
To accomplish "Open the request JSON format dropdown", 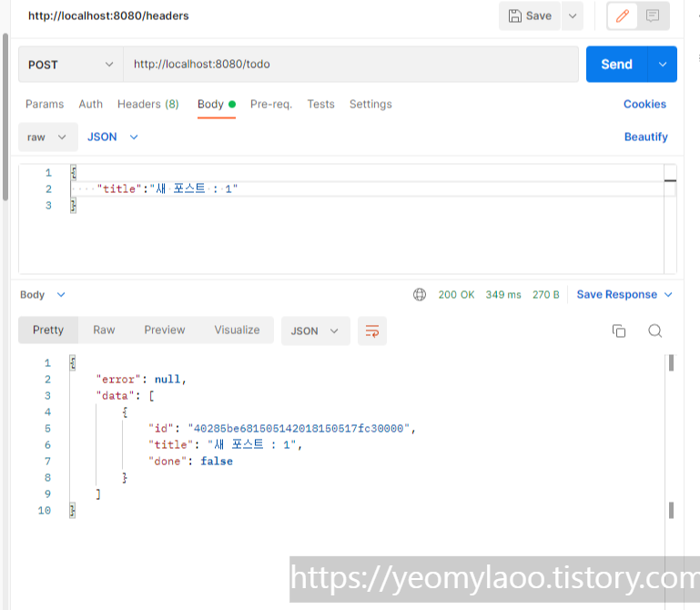I will 113,137.
